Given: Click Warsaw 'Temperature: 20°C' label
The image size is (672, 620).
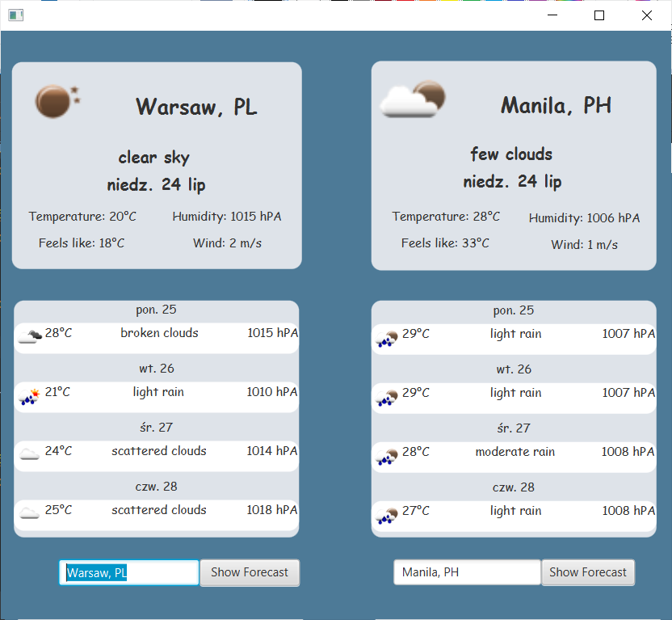Looking at the screenshot, I should (82, 216).
